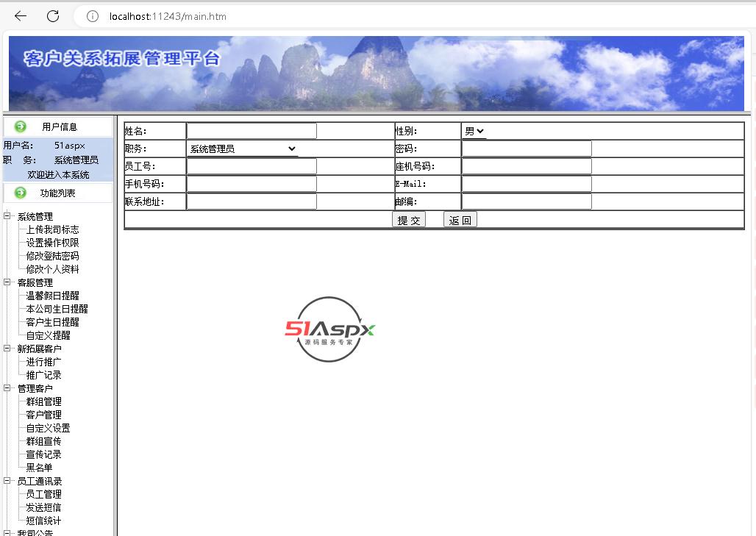This screenshot has height=536, width=756.
Task: Focus the 座机号码 landline field
Action: [527, 166]
